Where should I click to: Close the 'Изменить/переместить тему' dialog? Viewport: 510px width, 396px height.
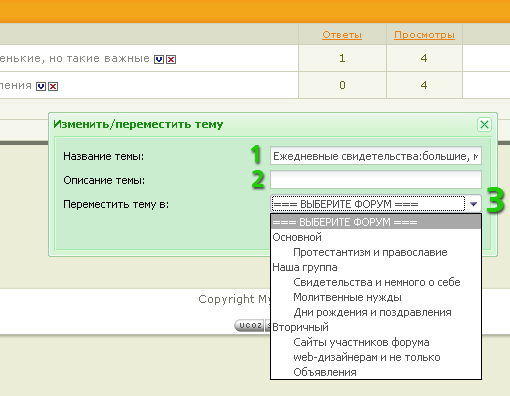point(484,125)
